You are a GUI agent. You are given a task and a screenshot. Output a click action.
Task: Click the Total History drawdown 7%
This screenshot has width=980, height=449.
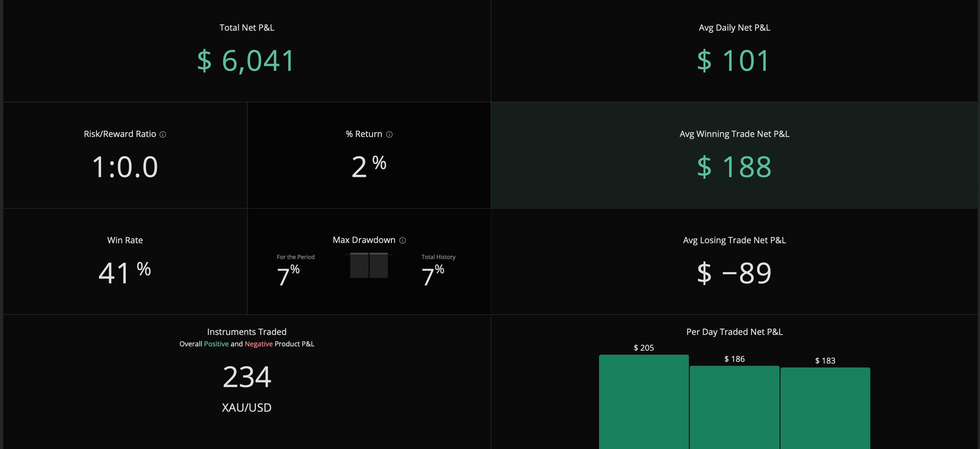[433, 275]
